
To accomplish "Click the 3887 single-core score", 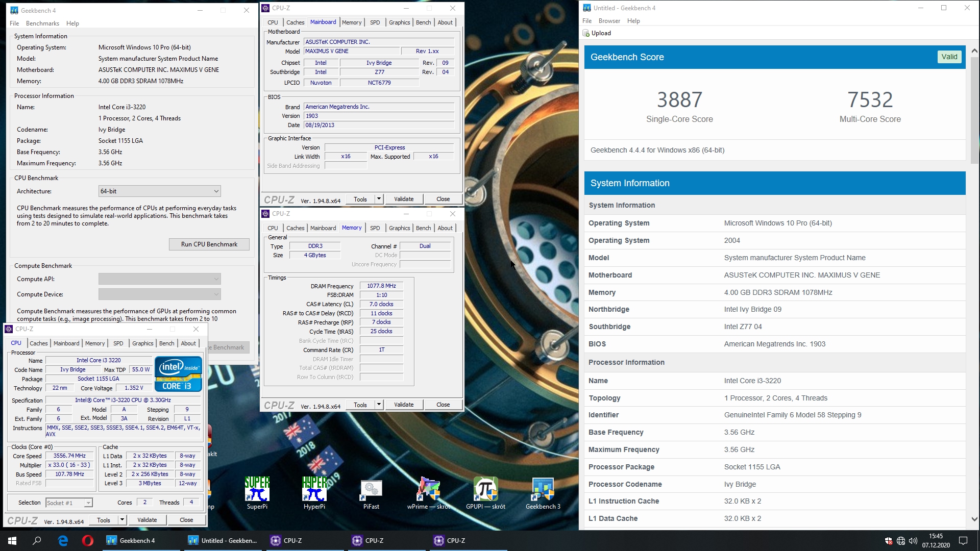I will click(x=679, y=99).
